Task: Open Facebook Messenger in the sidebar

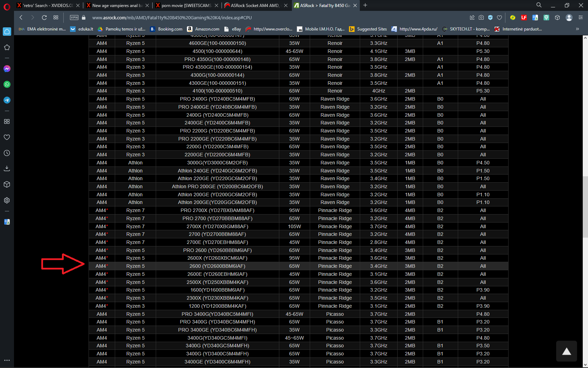Action: (7, 69)
